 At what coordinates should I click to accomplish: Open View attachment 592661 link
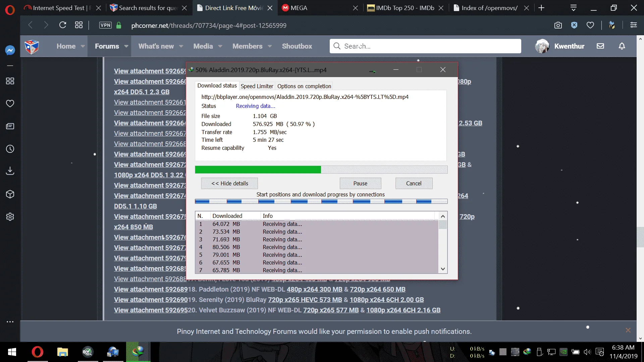point(150,102)
